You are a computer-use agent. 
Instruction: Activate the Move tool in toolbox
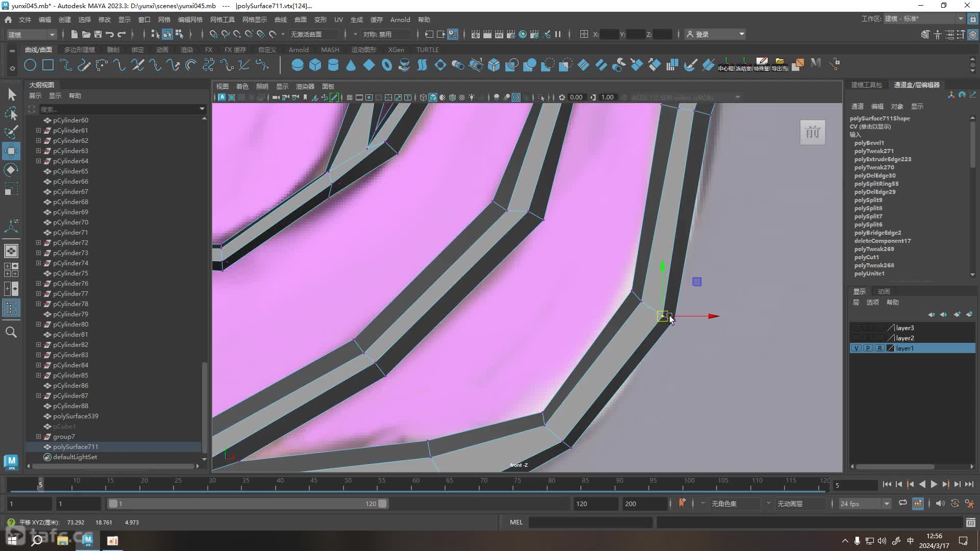(x=11, y=151)
